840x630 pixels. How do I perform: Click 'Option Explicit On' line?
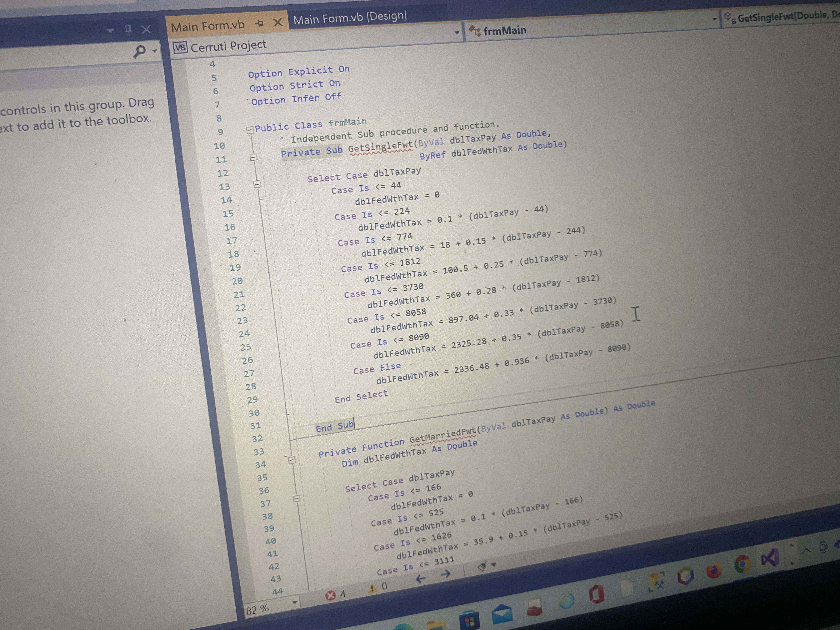pos(299,71)
